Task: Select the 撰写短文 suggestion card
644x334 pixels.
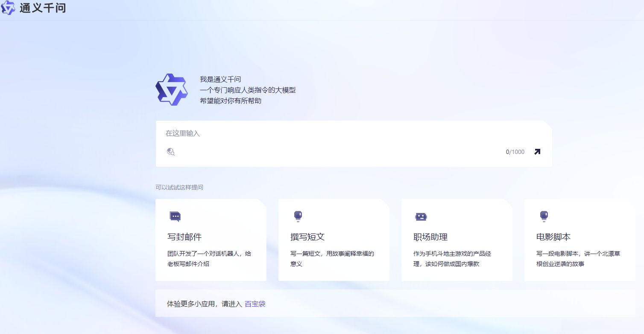Action: tap(334, 239)
